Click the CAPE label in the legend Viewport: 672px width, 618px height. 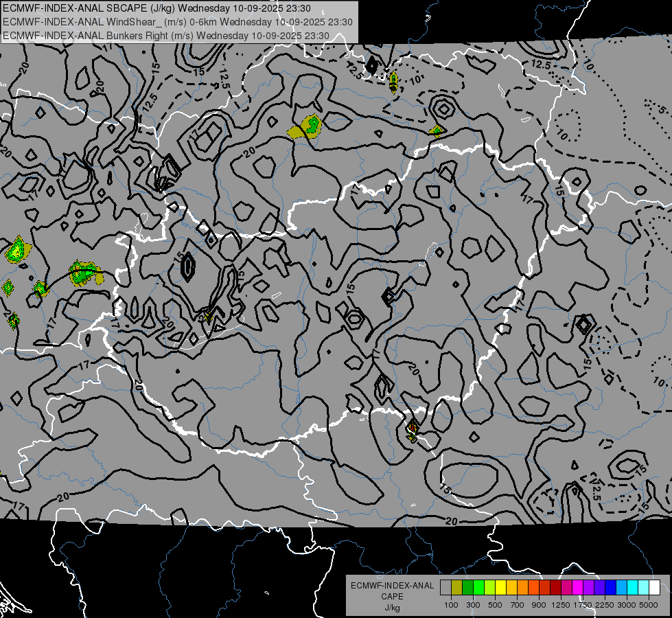tap(392, 597)
